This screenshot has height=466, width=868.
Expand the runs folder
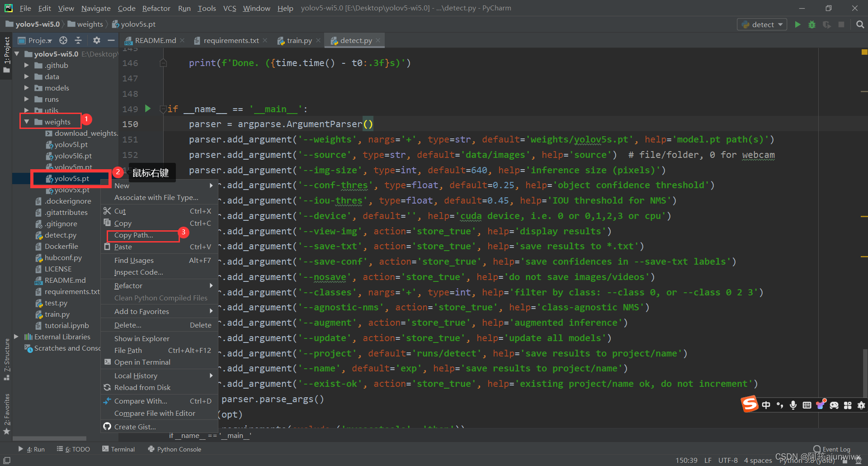tap(27, 99)
